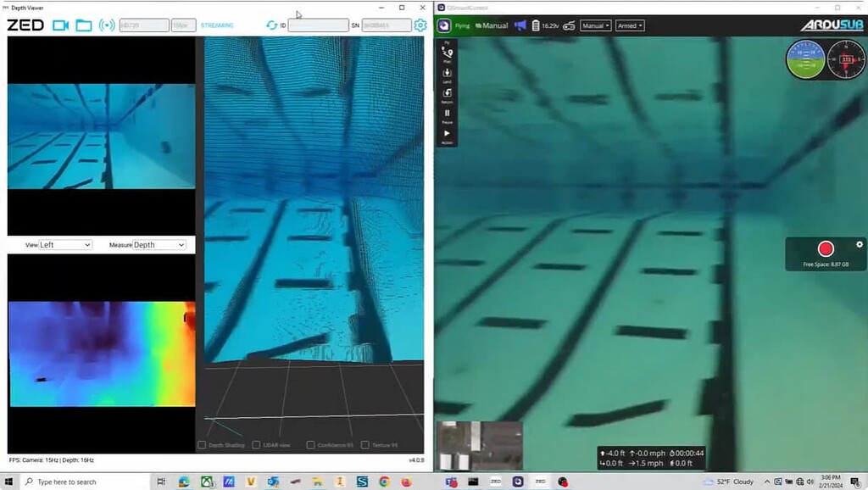Click the camera icon in the ZED toolbar
Viewport: 868px width, 490px height.
63,25
